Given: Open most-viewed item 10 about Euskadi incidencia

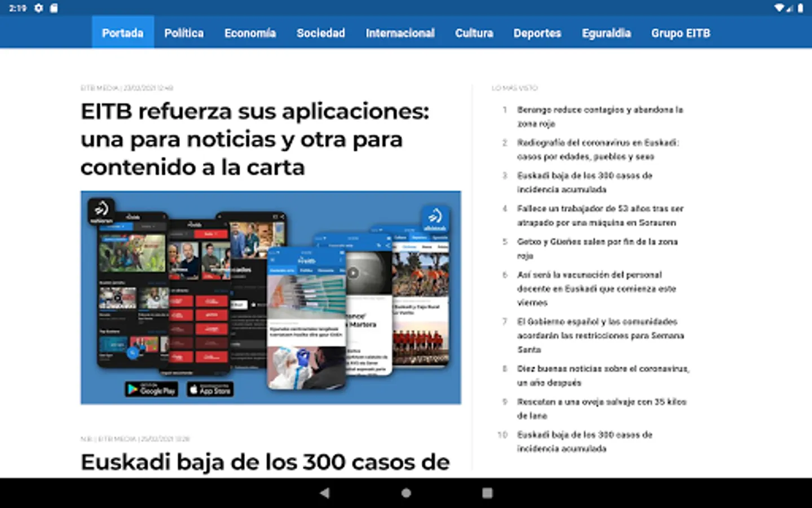Looking at the screenshot, I should point(585,441).
